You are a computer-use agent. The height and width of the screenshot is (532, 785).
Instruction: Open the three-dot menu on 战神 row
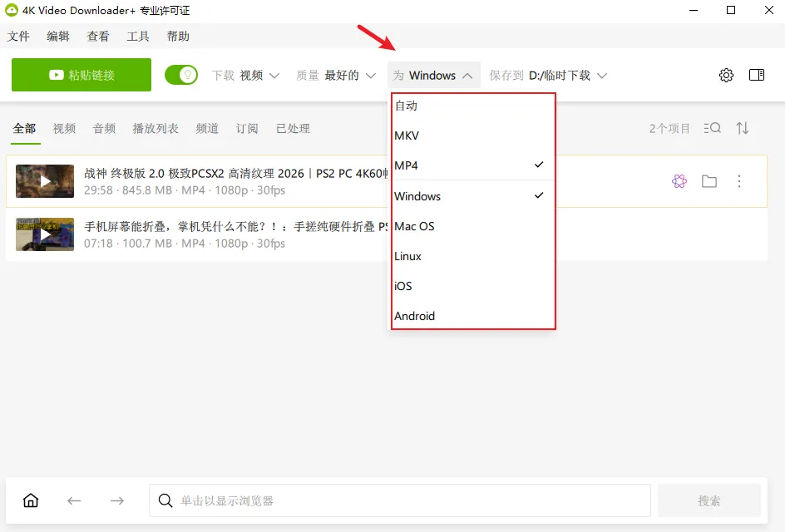(x=739, y=181)
